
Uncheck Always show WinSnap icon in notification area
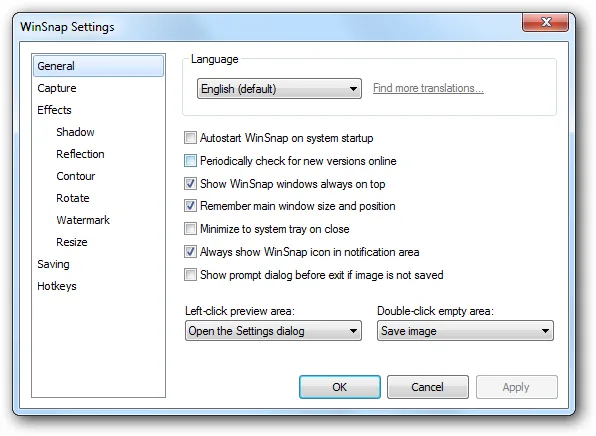(x=190, y=252)
